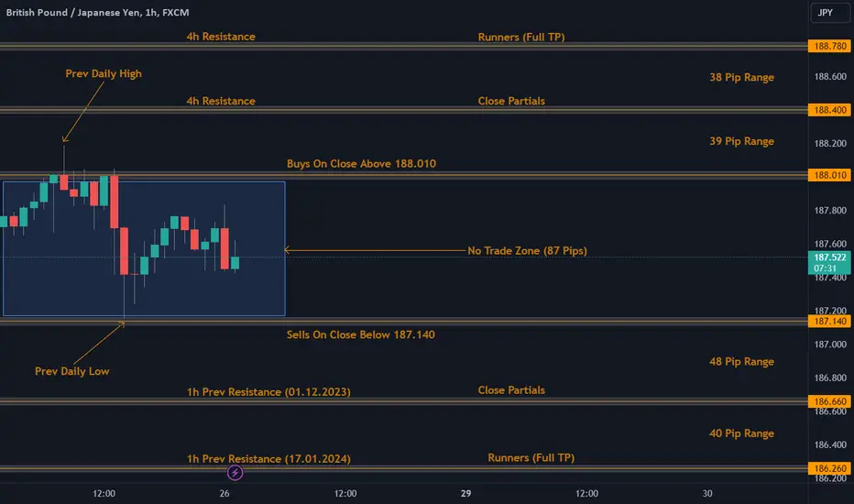Select the 186.260 price label
854x504 pixels.
829,468
